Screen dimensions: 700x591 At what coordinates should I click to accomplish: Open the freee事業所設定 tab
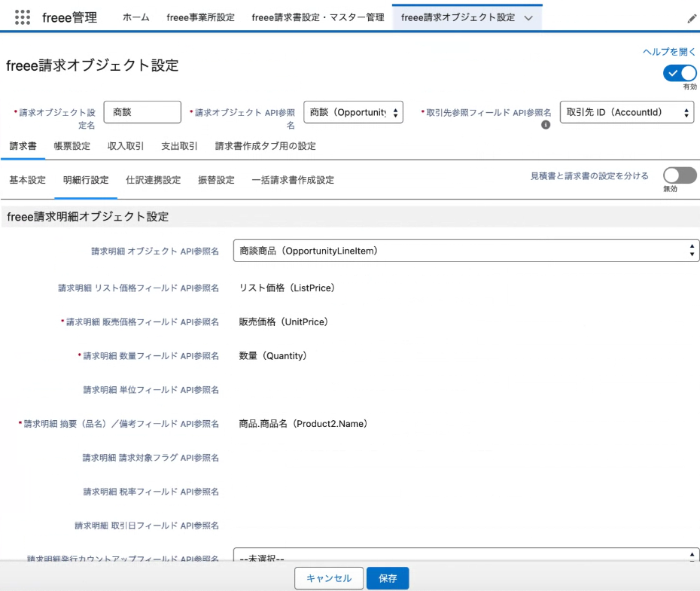[x=200, y=17]
